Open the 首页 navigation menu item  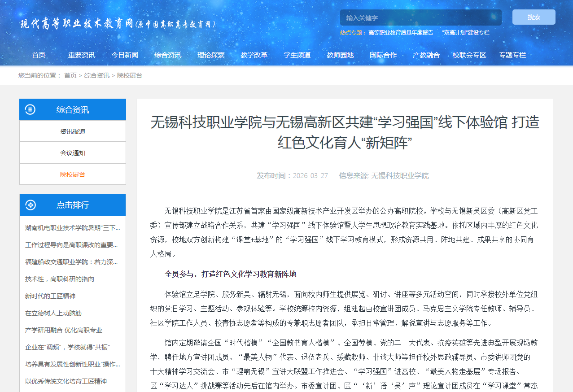[39, 55]
